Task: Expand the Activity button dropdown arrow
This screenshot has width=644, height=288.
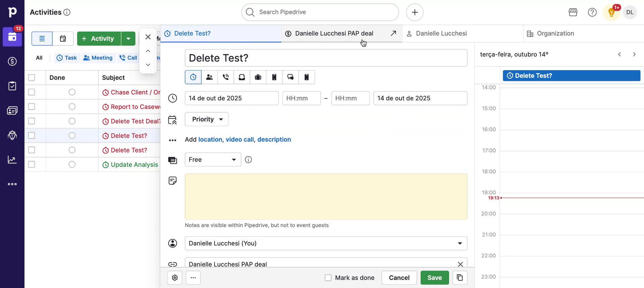Action: pos(128,39)
